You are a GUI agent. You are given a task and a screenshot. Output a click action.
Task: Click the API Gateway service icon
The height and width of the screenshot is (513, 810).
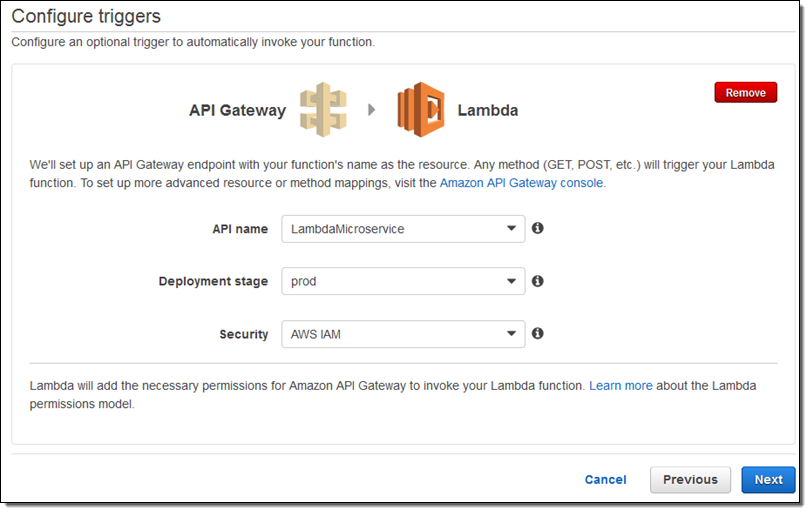click(323, 110)
